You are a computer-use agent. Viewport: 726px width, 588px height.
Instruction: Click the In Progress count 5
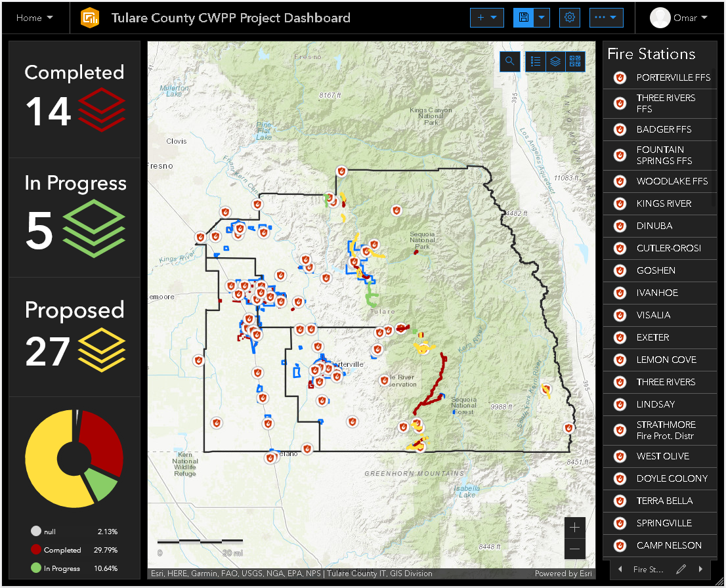tap(39, 230)
